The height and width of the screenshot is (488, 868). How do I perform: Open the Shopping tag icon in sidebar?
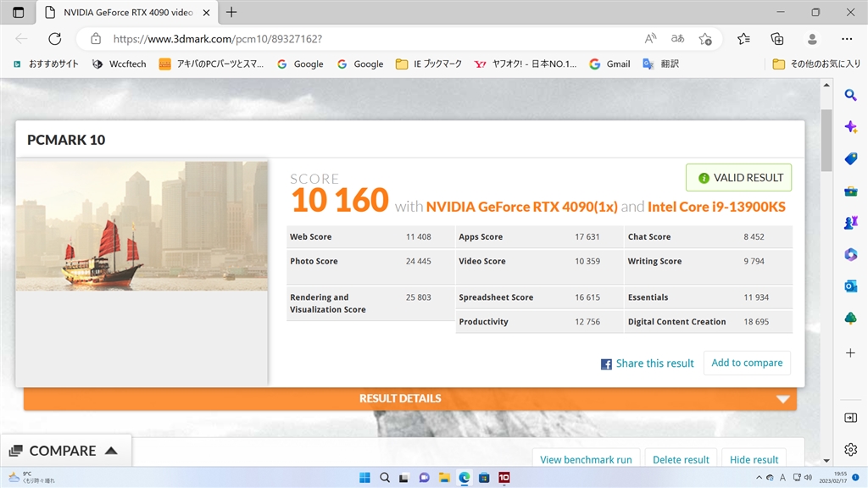point(851,158)
